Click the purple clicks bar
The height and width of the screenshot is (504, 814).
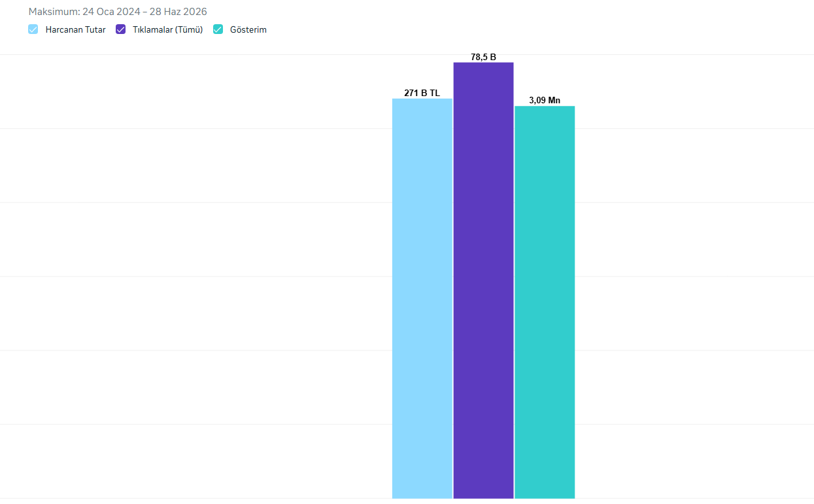click(x=483, y=280)
